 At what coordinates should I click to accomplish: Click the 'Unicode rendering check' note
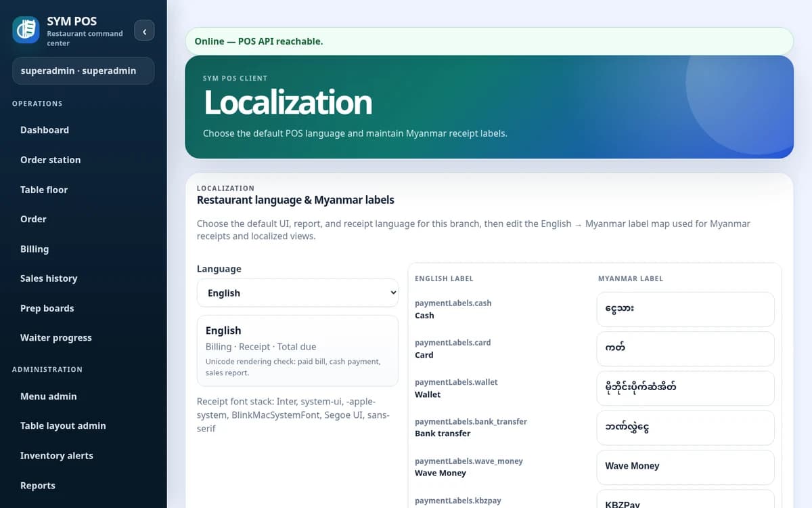(293, 367)
